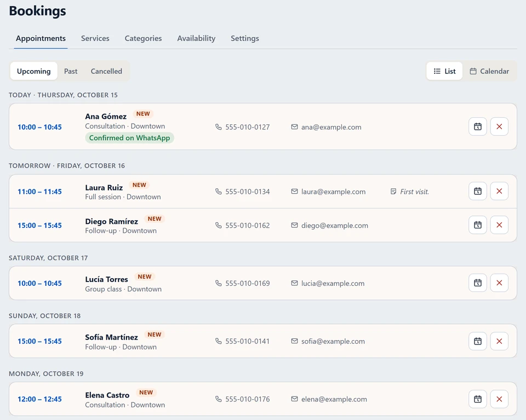Click phone number 555-010-0162
526x420 pixels.
pyautogui.click(x=248, y=226)
